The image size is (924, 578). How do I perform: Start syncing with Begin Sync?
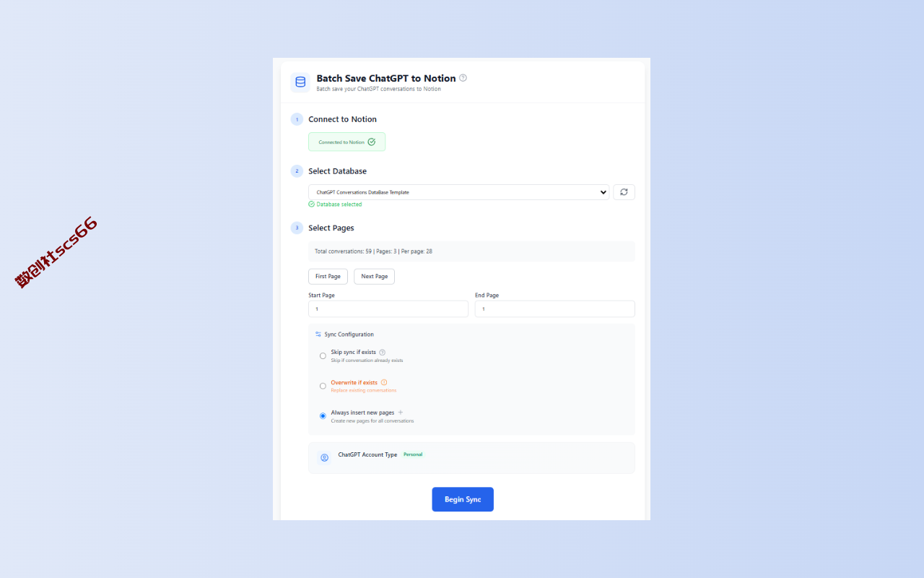click(x=463, y=499)
